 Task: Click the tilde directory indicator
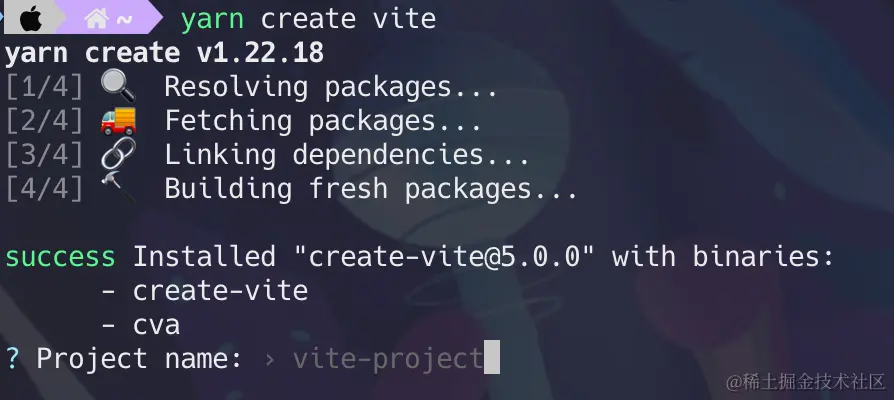coord(124,20)
